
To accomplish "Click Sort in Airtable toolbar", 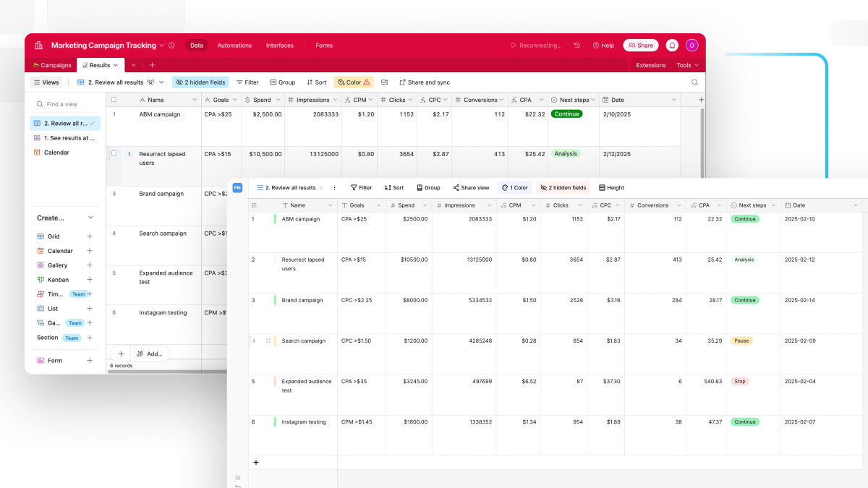I will point(316,82).
